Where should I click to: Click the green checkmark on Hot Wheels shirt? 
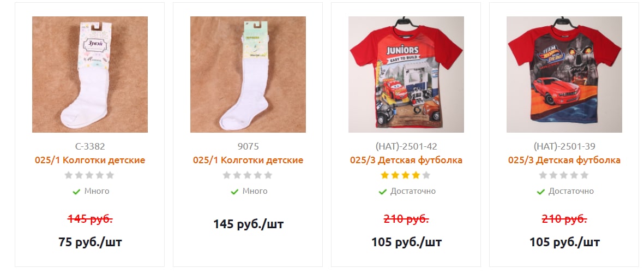click(x=540, y=192)
